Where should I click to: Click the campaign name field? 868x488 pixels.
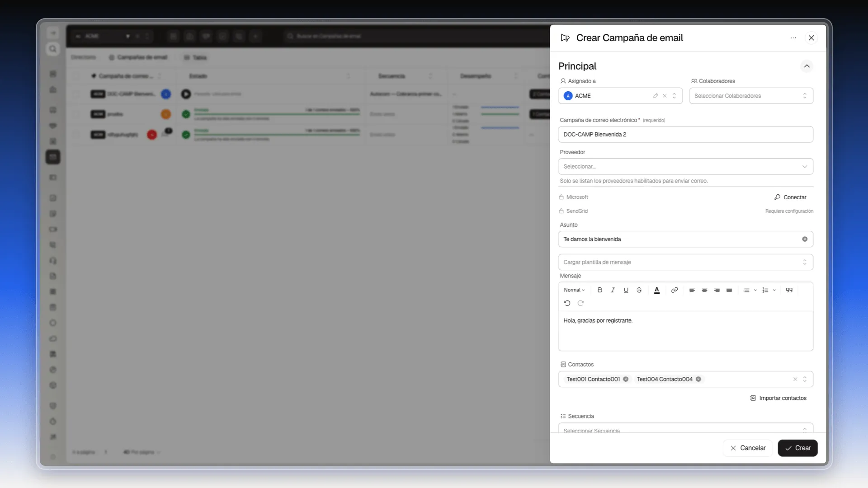686,134
